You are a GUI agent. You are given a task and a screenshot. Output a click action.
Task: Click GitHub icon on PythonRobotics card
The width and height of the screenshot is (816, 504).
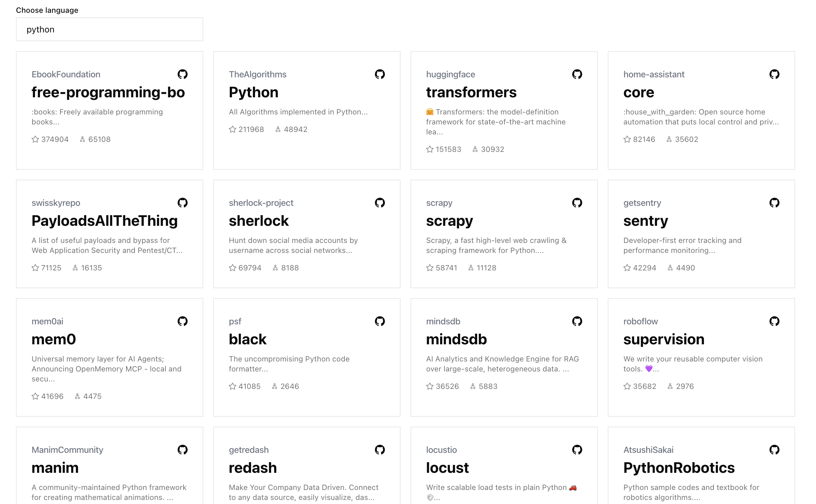coord(774,450)
